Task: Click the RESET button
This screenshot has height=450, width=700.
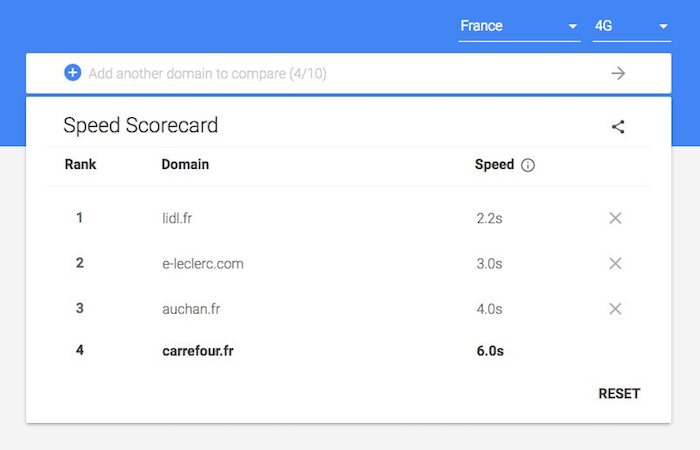Action: click(x=619, y=393)
